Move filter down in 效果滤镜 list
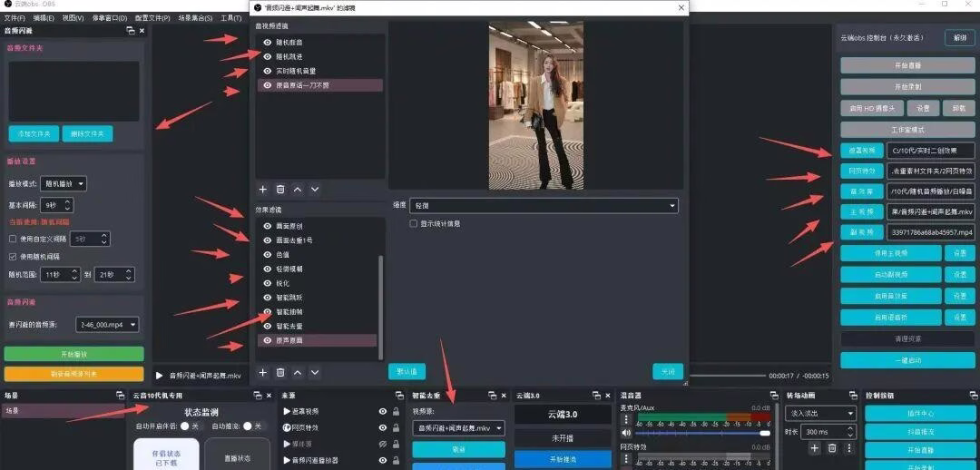 (x=315, y=373)
